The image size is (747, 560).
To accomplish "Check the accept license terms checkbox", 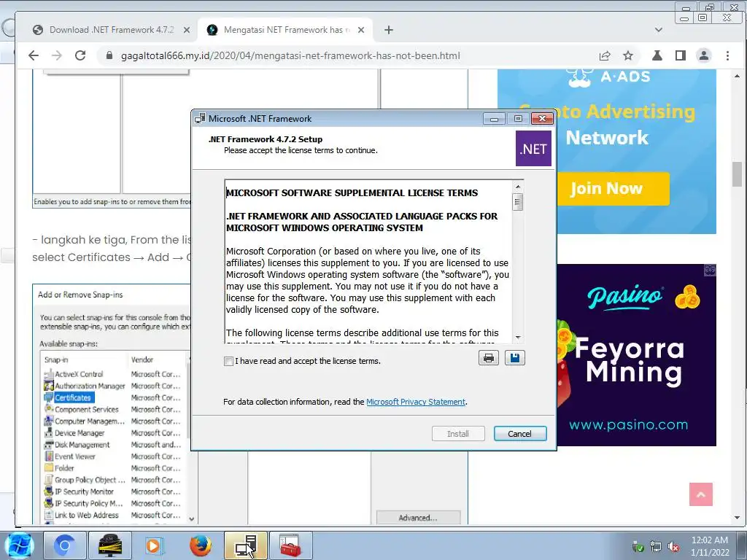I will coord(228,362).
